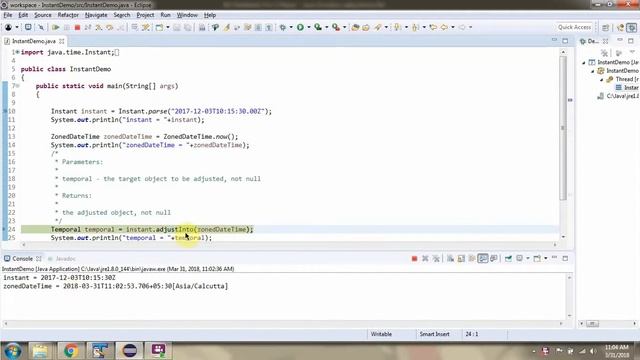Open the Debug configurations dropdown arrow
The width and height of the screenshot is (640, 360).
tap(291, 27)
